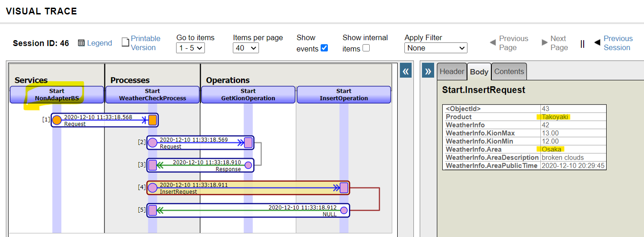Click the orange circle of message 1

[x=57, y=120]
